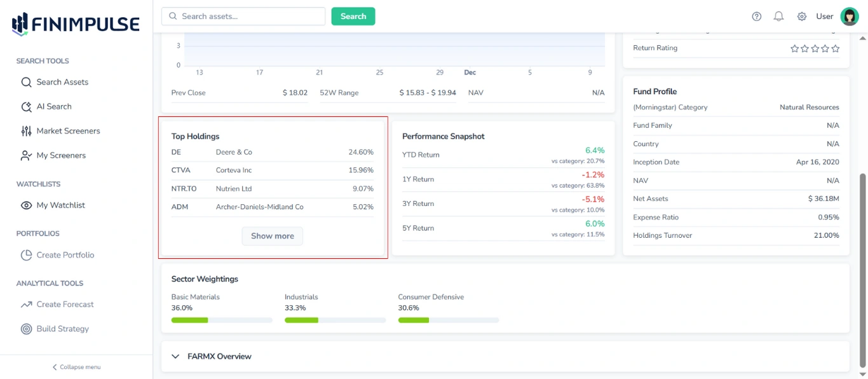
Task: Open application settings via gear icon
Action: point(801,16)
